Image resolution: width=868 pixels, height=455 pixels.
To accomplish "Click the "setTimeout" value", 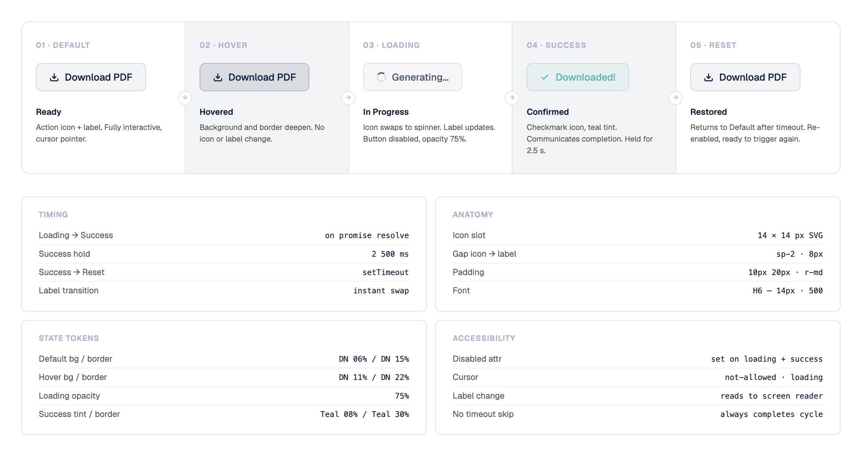I will pos(386,272).
